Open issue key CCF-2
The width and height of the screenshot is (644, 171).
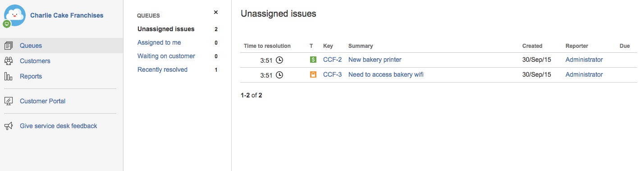(333, 60)
